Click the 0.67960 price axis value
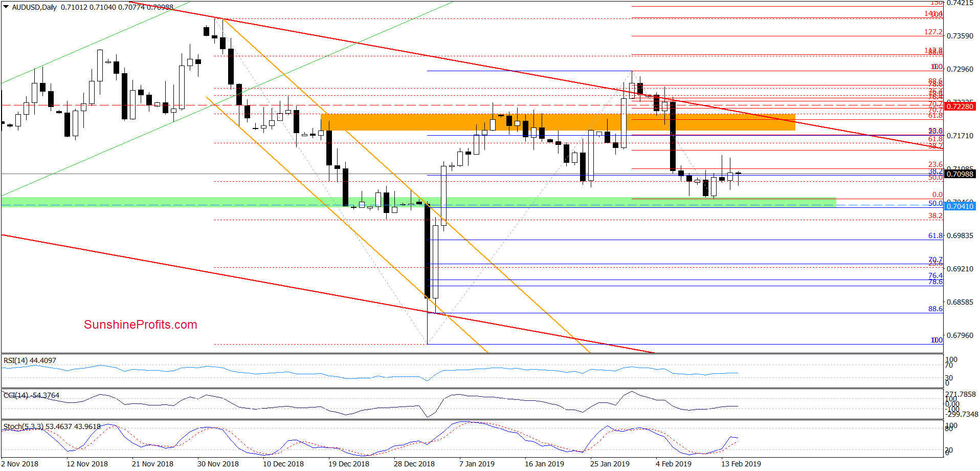 point(960,335)
